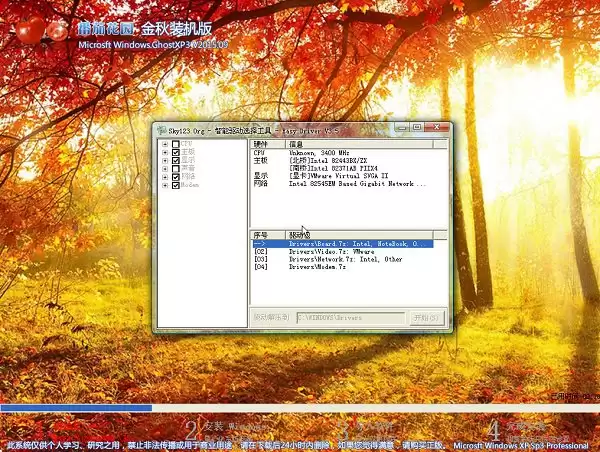Expand the 主板 tree node
This screenshot has width=600, height=452.
[164, 152]
